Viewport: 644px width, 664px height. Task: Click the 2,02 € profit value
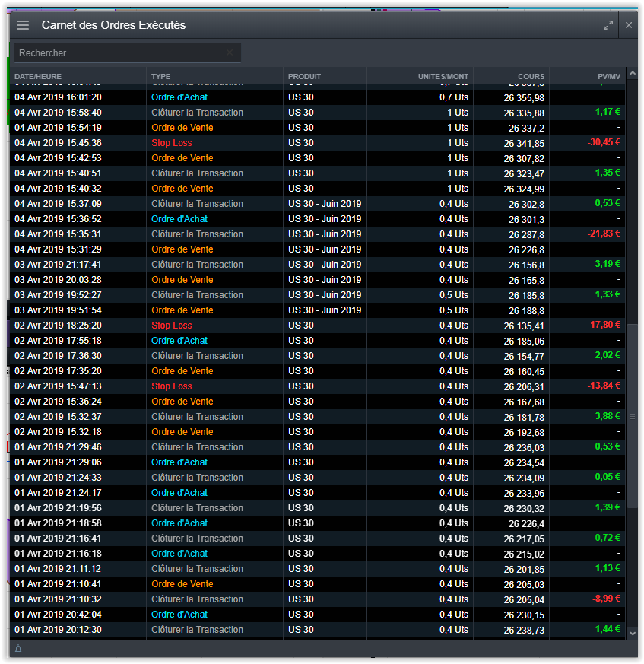608,355
